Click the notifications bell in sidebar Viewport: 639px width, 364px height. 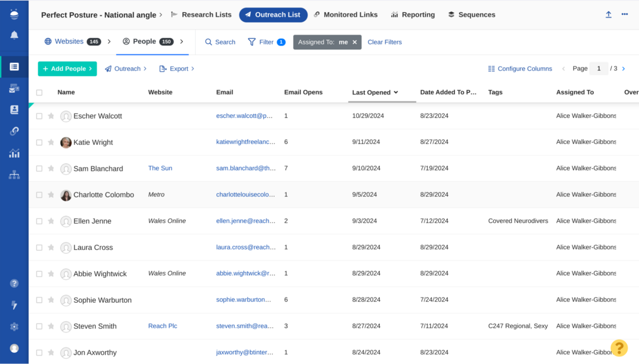pos(14,35)
